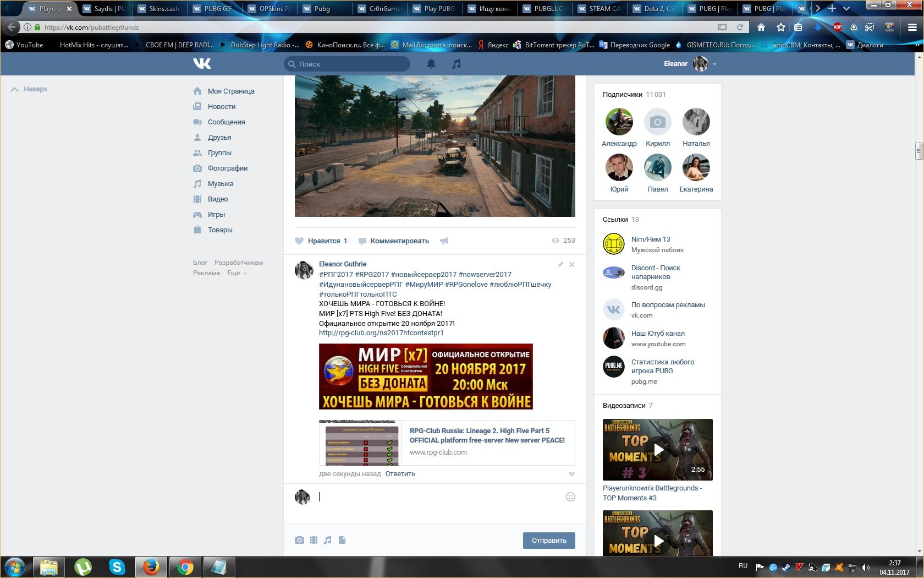The height and width of the screenshot is (578, 924).
Task: Like Eleanor Guthrie's comment heart
Action: tap(571, 474)
